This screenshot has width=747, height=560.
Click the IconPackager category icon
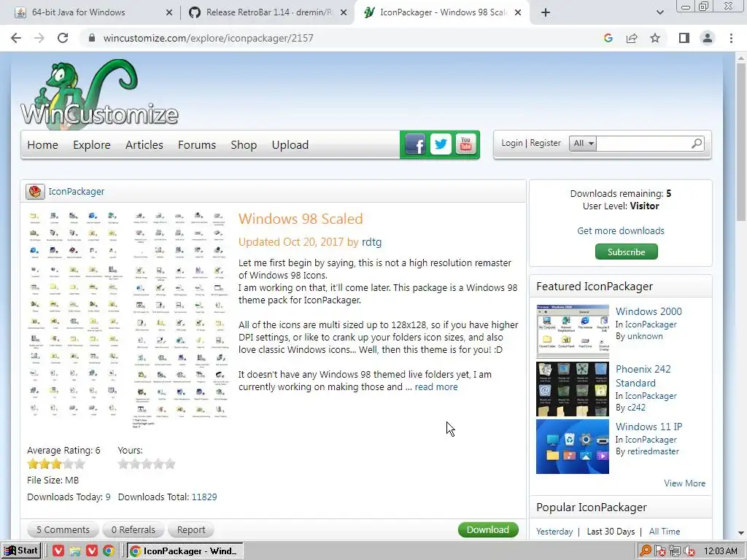[x=35, y=192]
